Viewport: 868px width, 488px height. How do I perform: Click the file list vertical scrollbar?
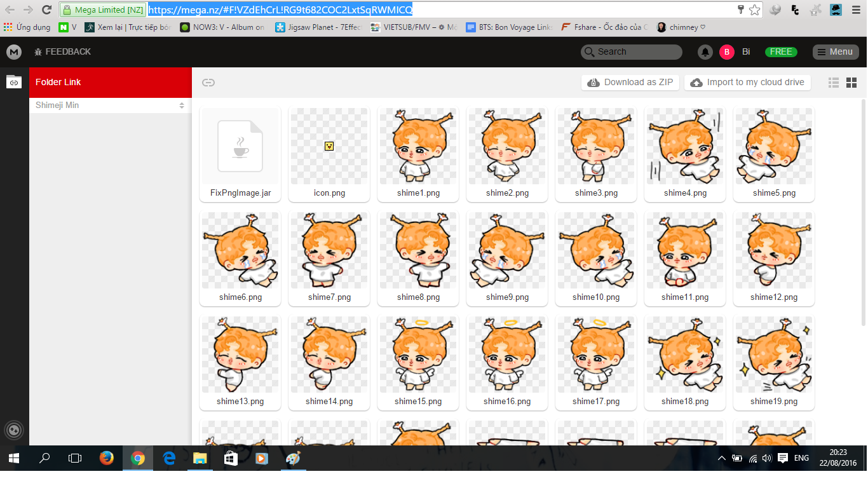(864, 213)
